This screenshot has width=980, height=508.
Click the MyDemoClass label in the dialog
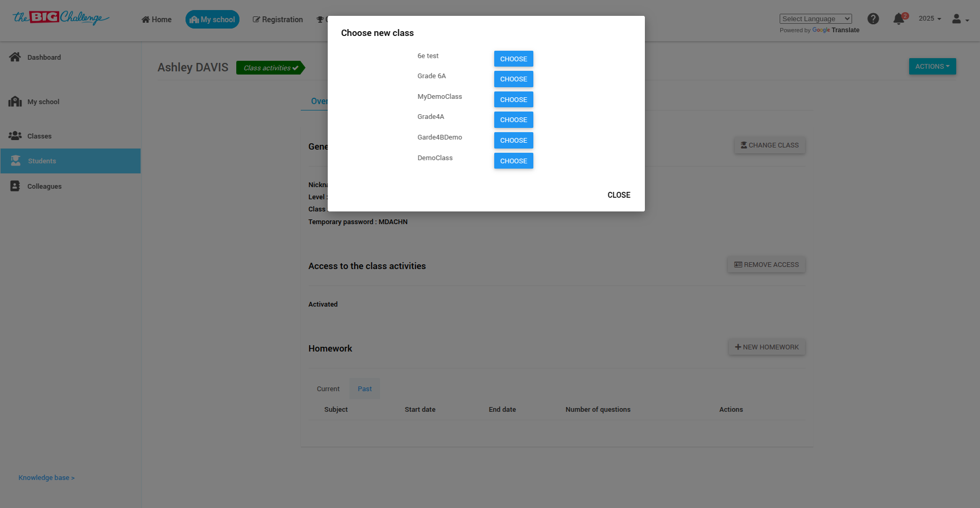(x=440, y=97)
